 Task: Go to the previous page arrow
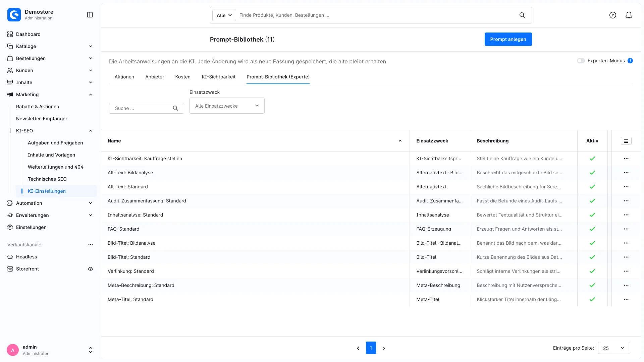358,348
